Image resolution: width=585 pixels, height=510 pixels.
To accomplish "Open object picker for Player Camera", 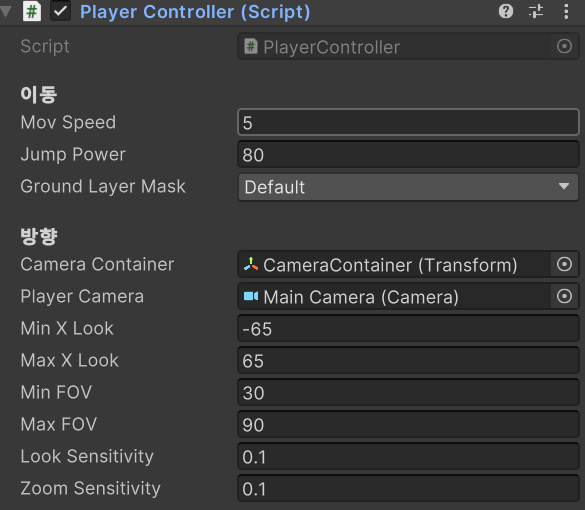I will pyautogui.click(x=564, y=296).
